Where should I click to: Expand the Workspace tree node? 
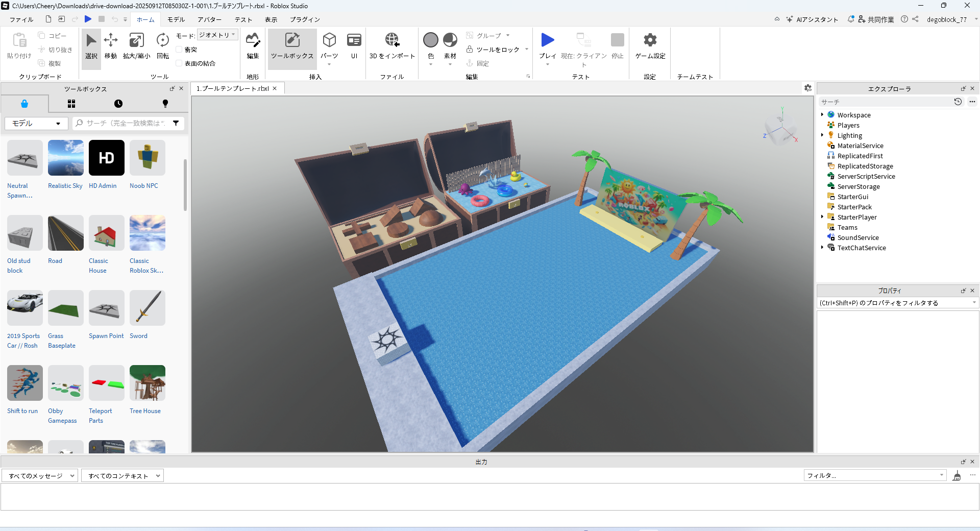[822, 115]
